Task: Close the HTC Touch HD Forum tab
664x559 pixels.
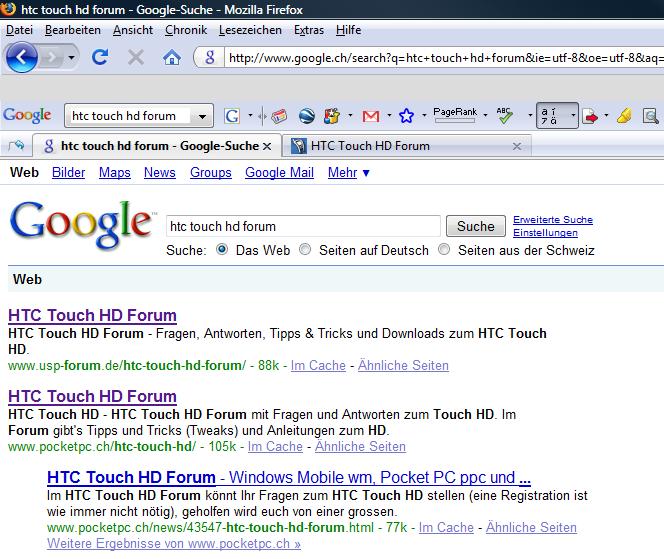Action: tap(517, 147)
